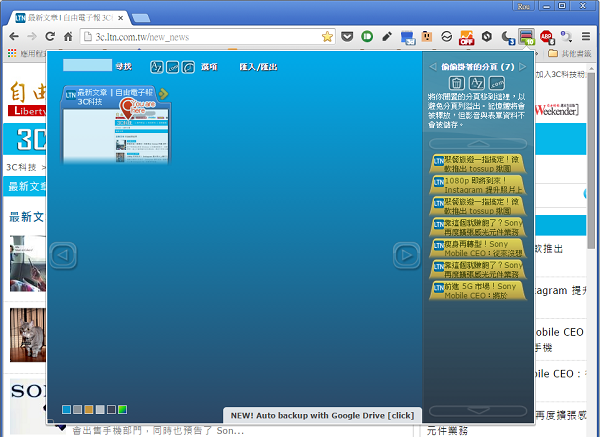Go to the next page of tabs
The width and height of the screenshot is (600, 437).
pos(406,256)
